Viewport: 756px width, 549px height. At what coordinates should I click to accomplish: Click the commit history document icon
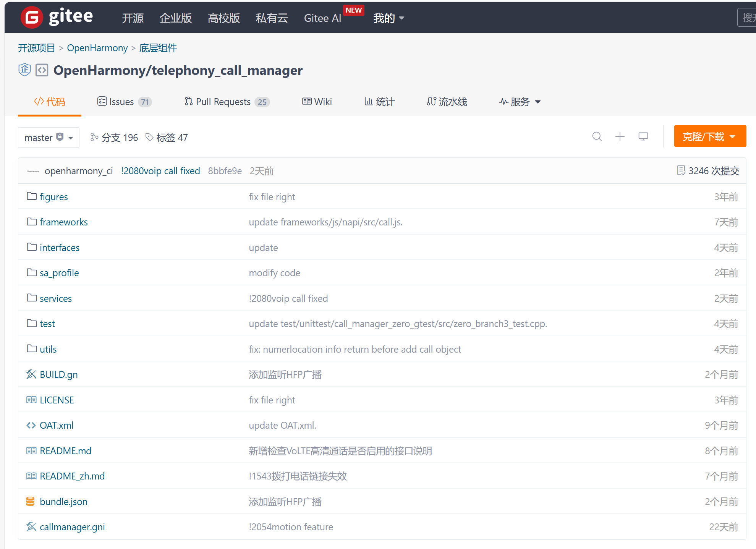pyautogui.click(x=681, y=170)
